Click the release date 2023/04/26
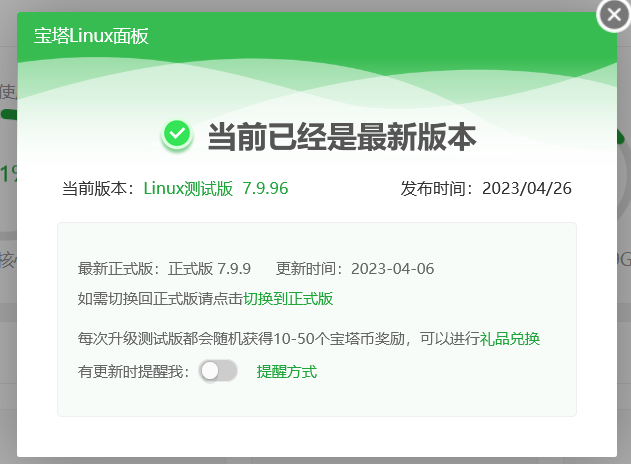Screen dimensions: 631x464 coord(527,188)
